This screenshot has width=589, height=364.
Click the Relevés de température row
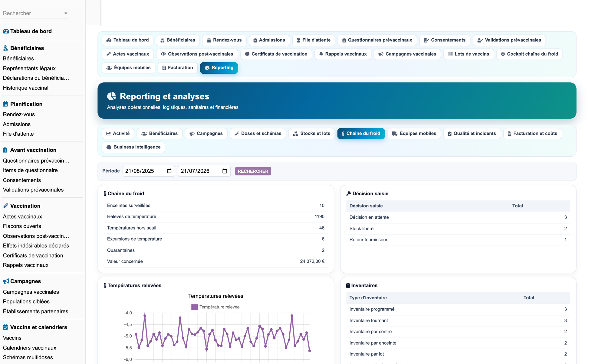216,216
